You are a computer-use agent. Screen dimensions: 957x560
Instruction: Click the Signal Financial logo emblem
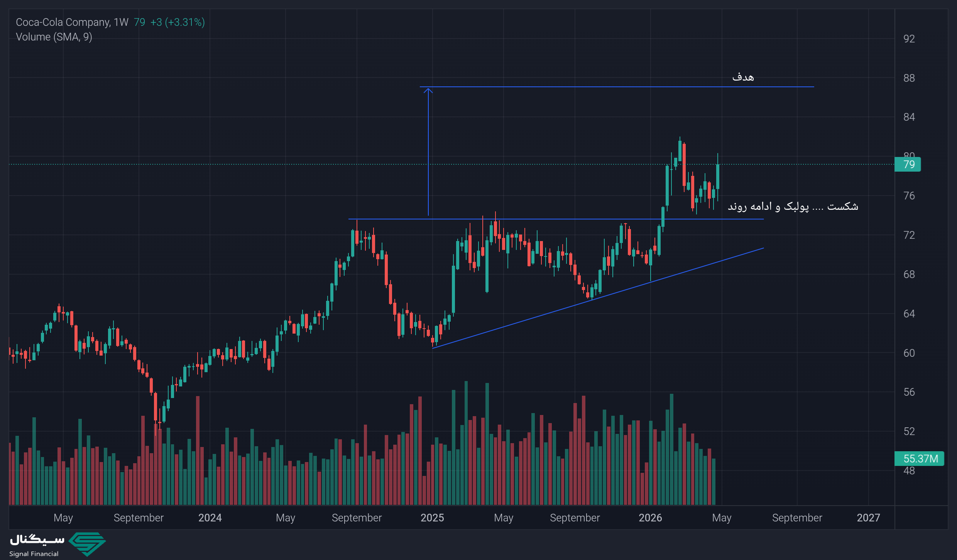(87, 544)
